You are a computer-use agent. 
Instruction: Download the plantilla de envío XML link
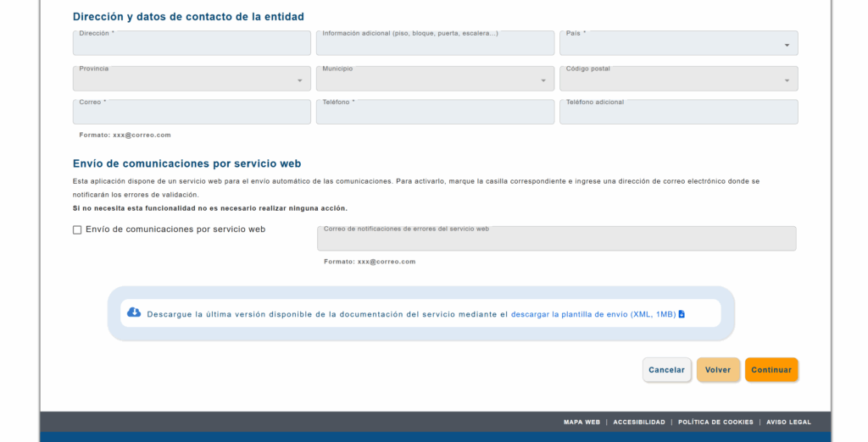(x=593, y=314)
